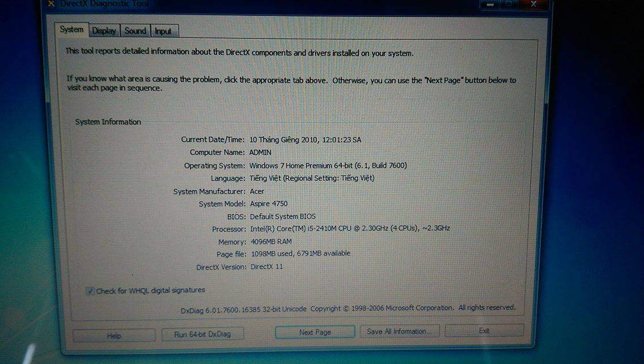Click Save All Information button

tap(399, 331)
